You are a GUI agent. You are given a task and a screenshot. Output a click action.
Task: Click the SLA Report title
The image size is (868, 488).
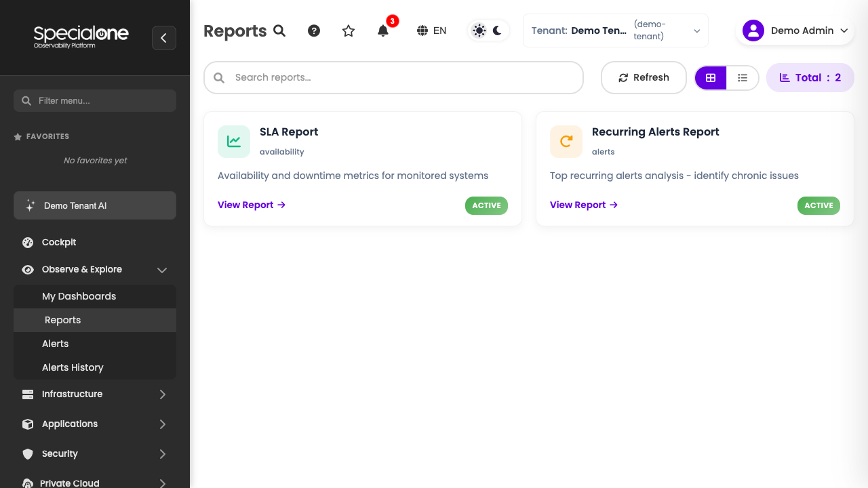(289, 131)
